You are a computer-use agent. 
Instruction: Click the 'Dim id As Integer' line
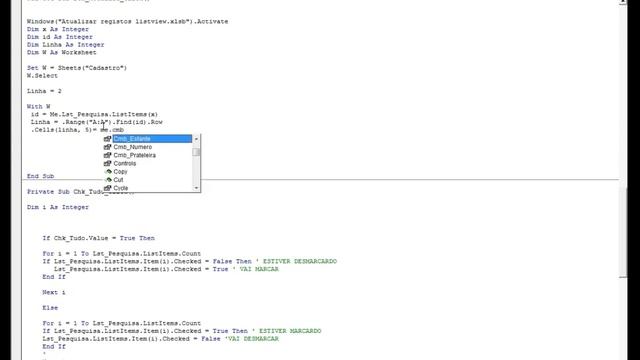(60, 37)
